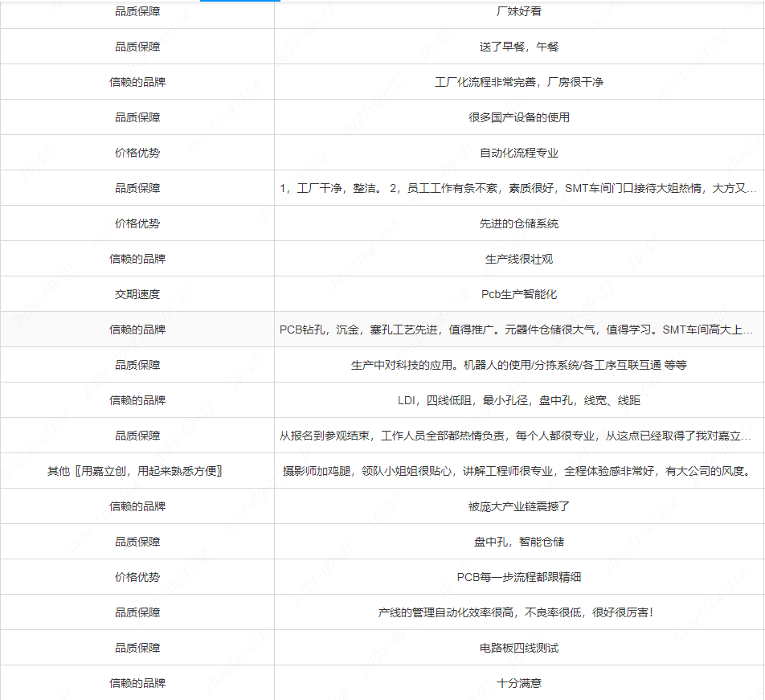The height and width of the screenshot is (700, 765).
Task: Select the 很多国产设备的使用 row text
Action: pos(518,117)
